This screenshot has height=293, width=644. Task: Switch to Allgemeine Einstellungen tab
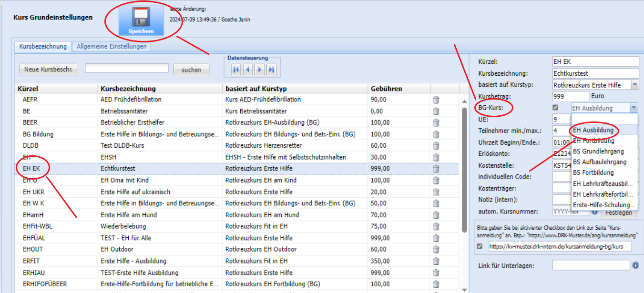pyautogui.click(x=112, y=47)
